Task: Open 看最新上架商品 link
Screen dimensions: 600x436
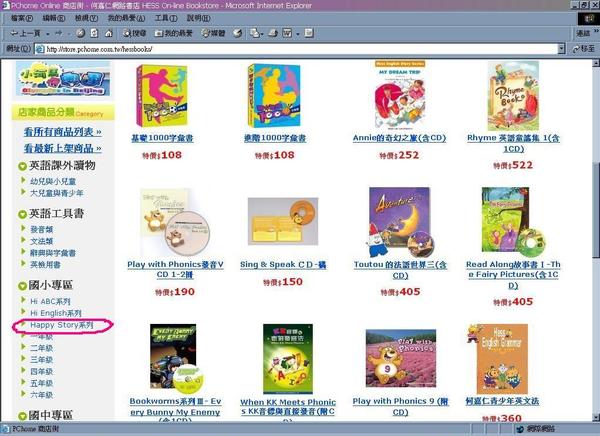Action: point(63,148)
